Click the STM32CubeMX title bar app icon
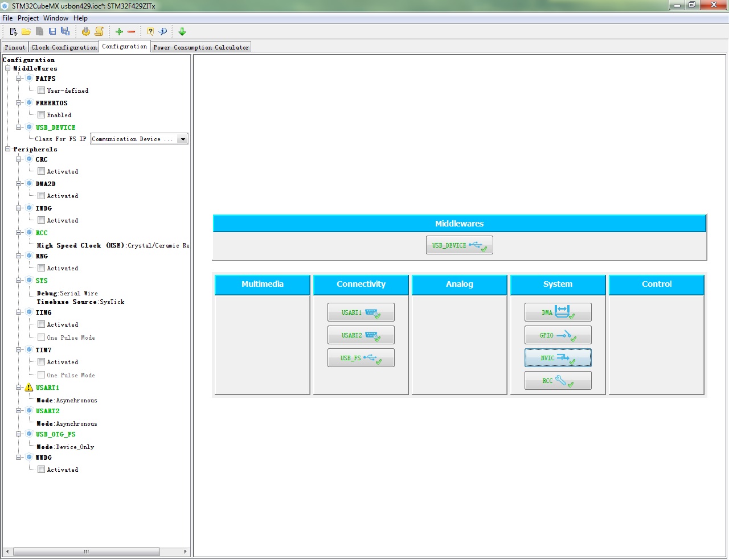729x560 pixels. 5,6
